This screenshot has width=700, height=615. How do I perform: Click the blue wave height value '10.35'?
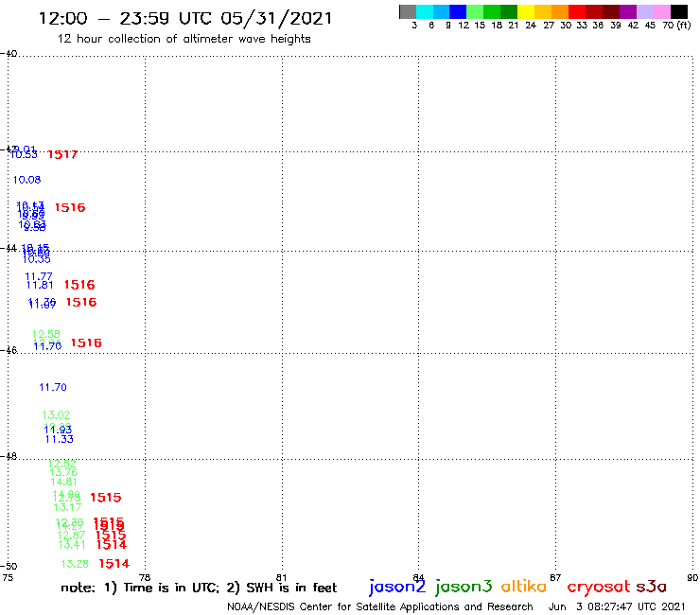click(37, 259)
